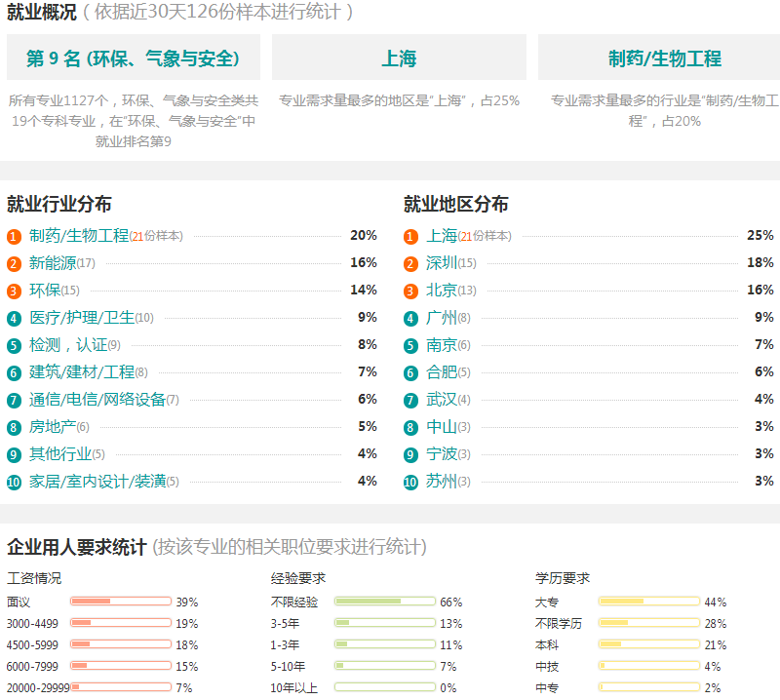The image size is (780, 700).
Task: Click the 3000-4499 salary bar
Action: (x=121, y=623)
